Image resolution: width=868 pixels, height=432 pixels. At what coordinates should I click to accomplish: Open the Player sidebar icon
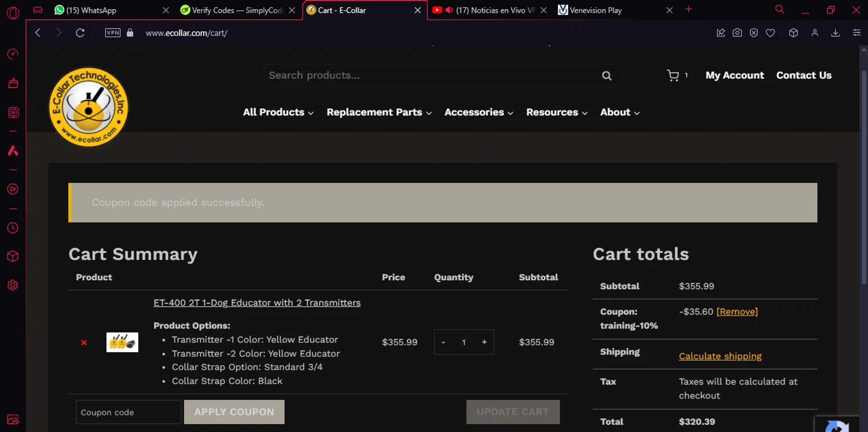point(13,189)
